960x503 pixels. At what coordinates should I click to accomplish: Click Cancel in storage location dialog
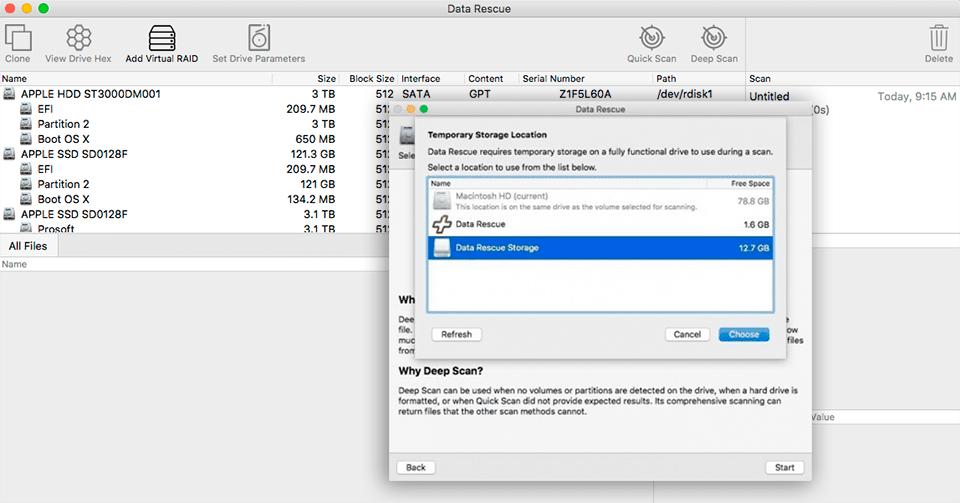coord(687,335)
